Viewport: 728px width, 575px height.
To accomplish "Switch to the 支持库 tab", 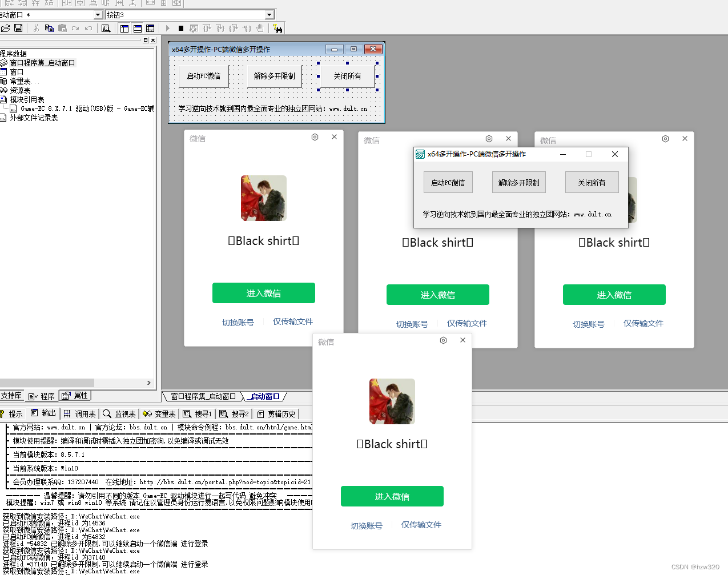I will click(11, 395).
